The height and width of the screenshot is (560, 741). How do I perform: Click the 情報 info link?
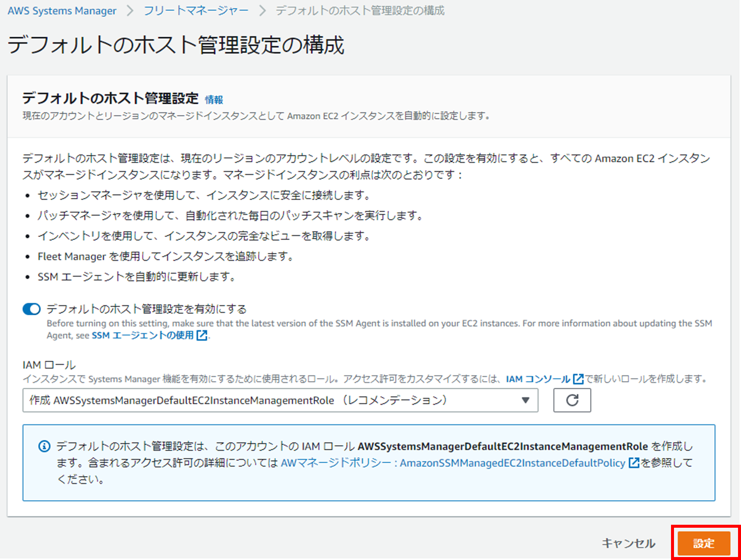(x=214, y=99)
